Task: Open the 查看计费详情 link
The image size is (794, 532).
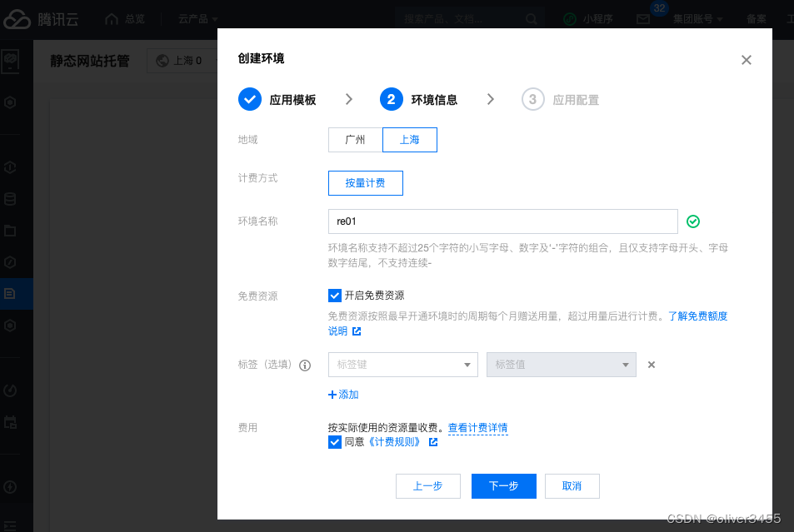Action: 477,427
